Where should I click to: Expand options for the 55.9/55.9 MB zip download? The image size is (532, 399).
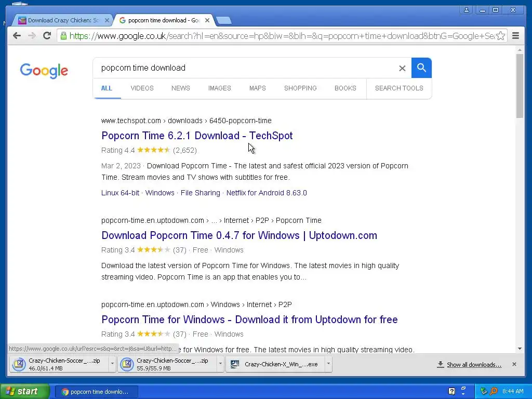[x=220, y=364]
